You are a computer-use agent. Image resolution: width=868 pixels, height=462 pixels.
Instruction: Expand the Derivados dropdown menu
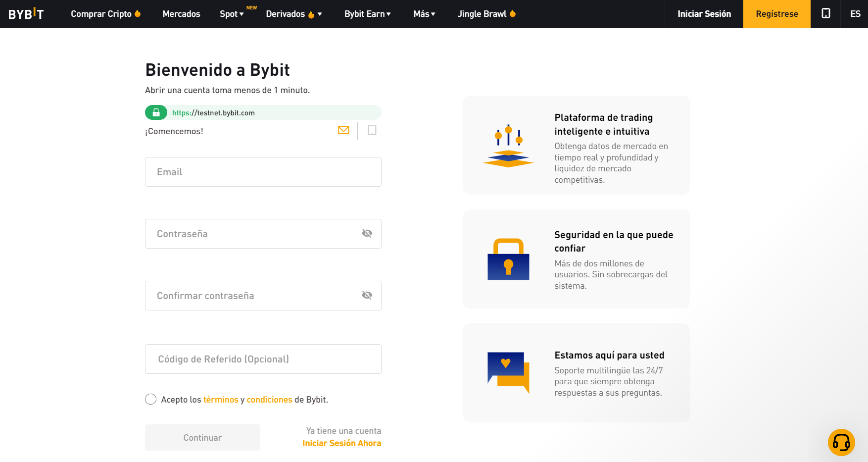[x=294, y=14]
